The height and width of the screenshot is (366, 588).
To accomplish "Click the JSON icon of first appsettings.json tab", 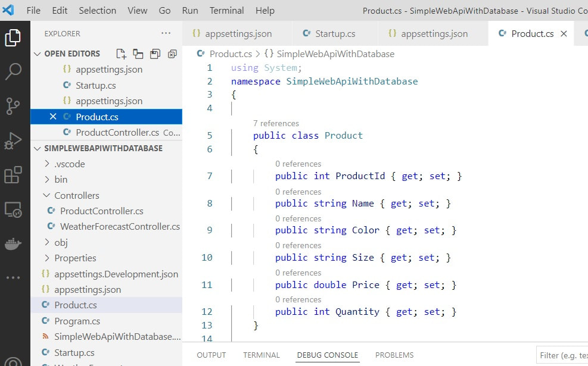I will [196, 33].
